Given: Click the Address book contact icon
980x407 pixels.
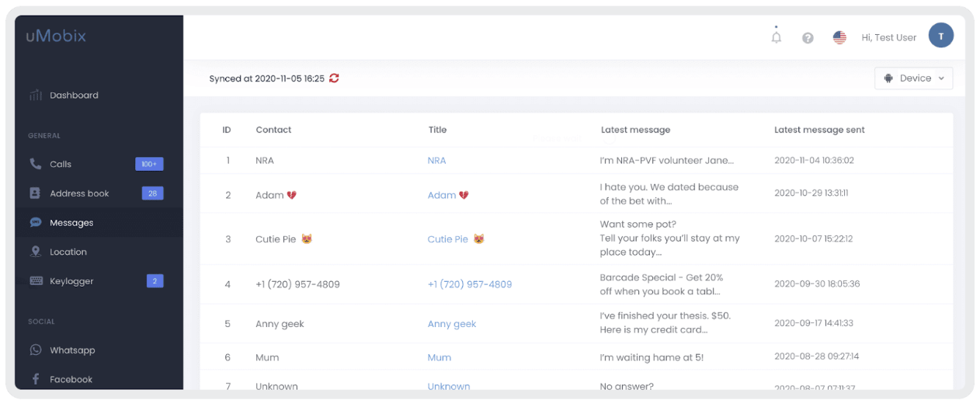Looking at the screenshot, I should point(36,193).
